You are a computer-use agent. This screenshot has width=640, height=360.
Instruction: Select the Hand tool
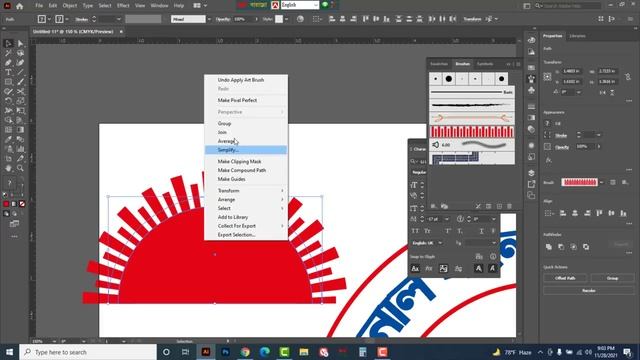tap(8, 168)
